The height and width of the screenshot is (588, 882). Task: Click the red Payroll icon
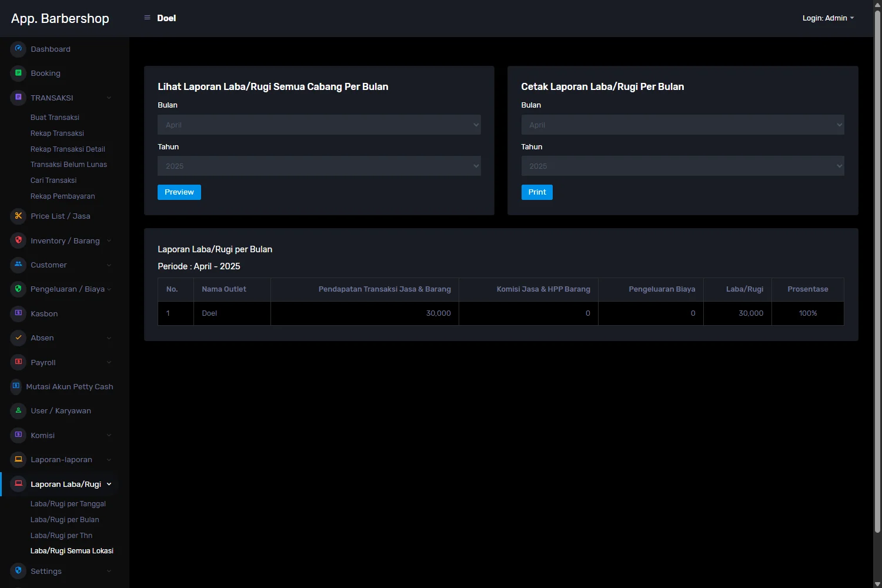click(18, 362)
